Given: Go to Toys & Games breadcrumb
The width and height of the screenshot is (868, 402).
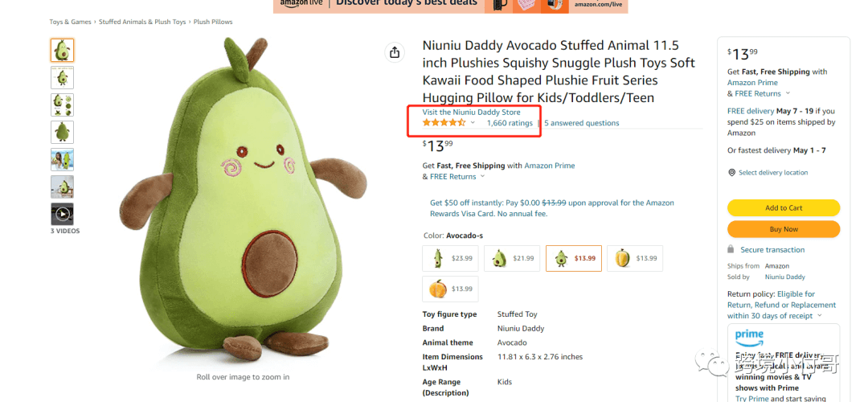Looking at the screenshot, I should [x=71, y=22].
